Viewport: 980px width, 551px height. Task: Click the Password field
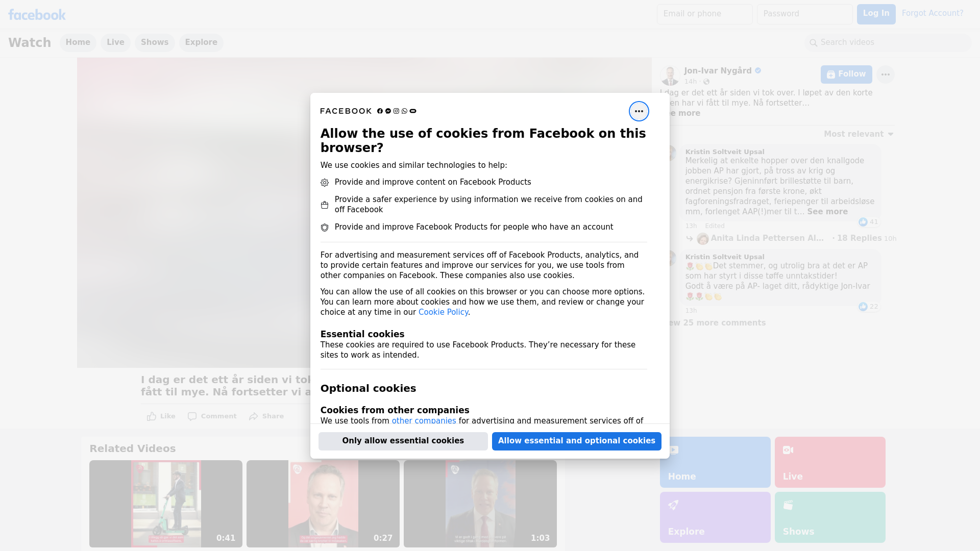(x=804, y=14)
